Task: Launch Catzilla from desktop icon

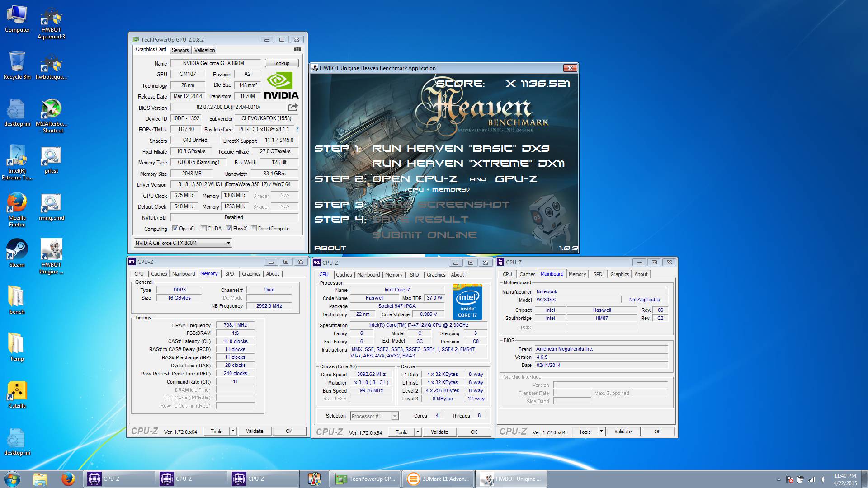Action: tap(17, 394)
